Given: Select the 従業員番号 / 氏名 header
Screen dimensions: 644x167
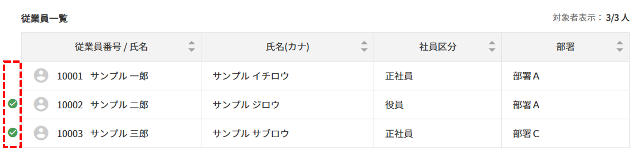Looking at the screenshot, I should (x=111, y=47).
